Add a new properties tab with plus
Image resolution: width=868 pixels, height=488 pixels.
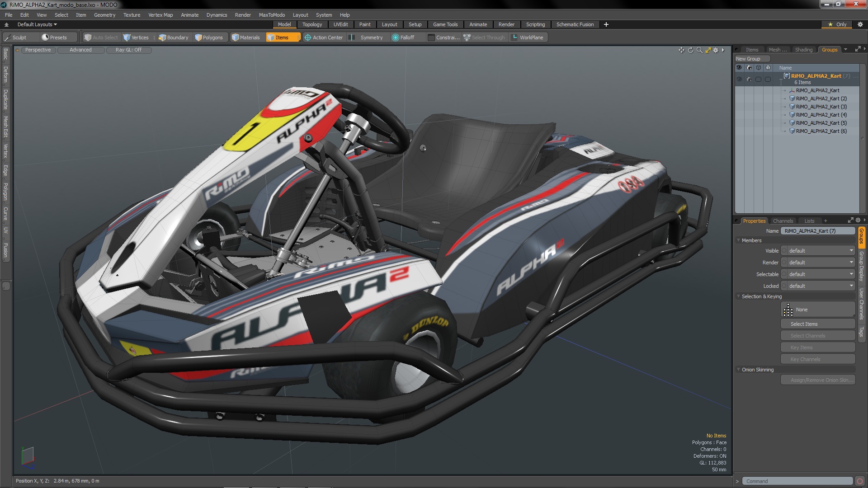pos(826,221)
